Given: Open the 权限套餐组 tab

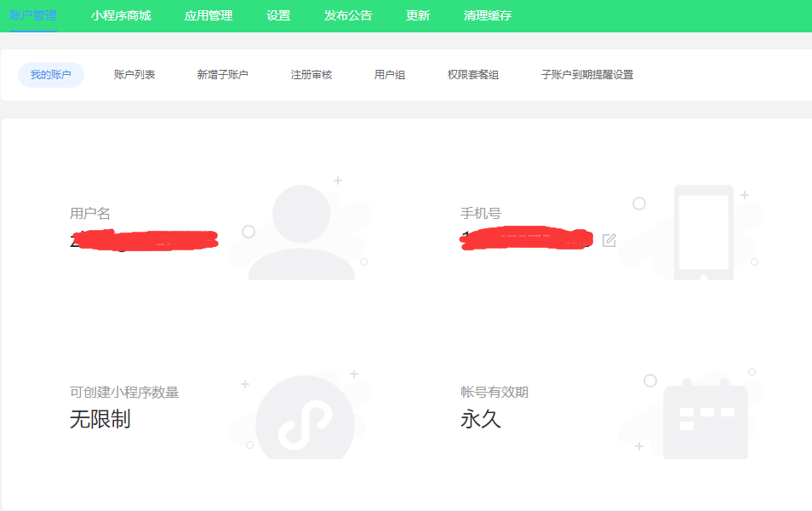Looking at the screenshot, I should tap(473, 75).
